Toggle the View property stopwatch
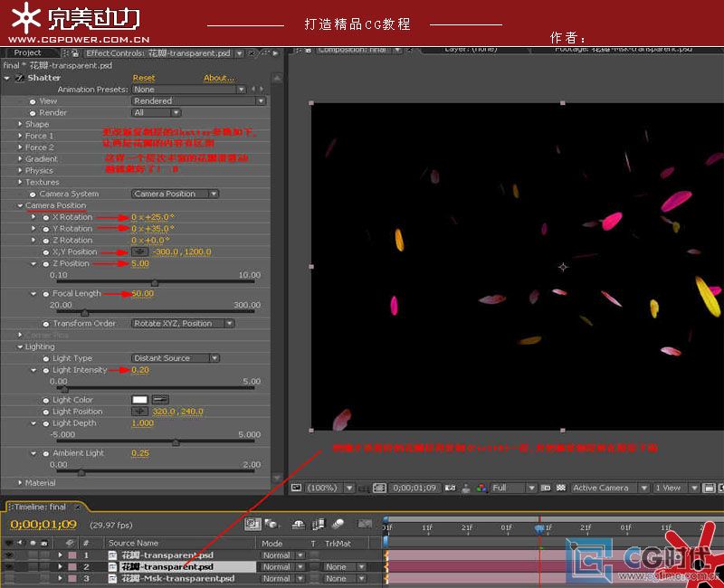The height and width of the screenshot is (588, 724). point(33,101)
